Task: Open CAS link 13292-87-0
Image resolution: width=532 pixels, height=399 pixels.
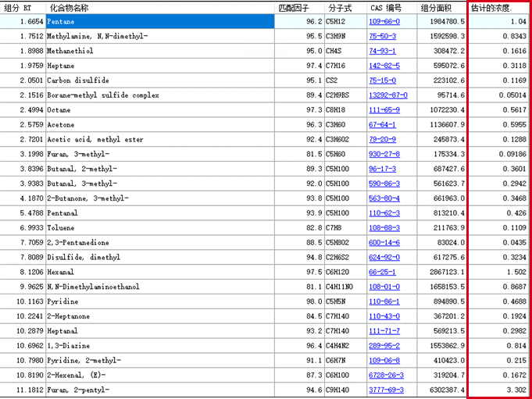Action: 388,95
